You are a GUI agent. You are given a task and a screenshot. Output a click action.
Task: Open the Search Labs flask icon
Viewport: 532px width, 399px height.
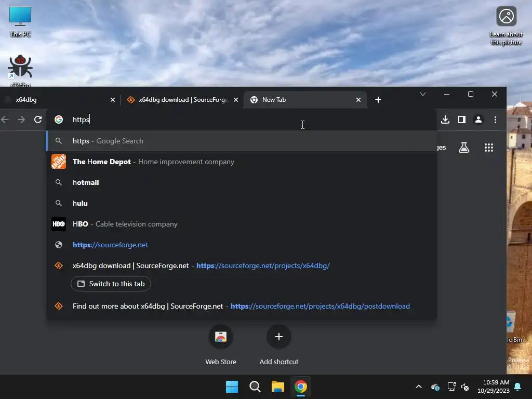coord(464,148)
